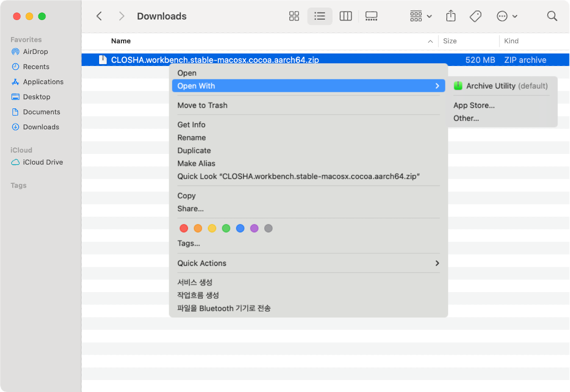
Task: Switch to gallery view
Action: pos(371,17)
